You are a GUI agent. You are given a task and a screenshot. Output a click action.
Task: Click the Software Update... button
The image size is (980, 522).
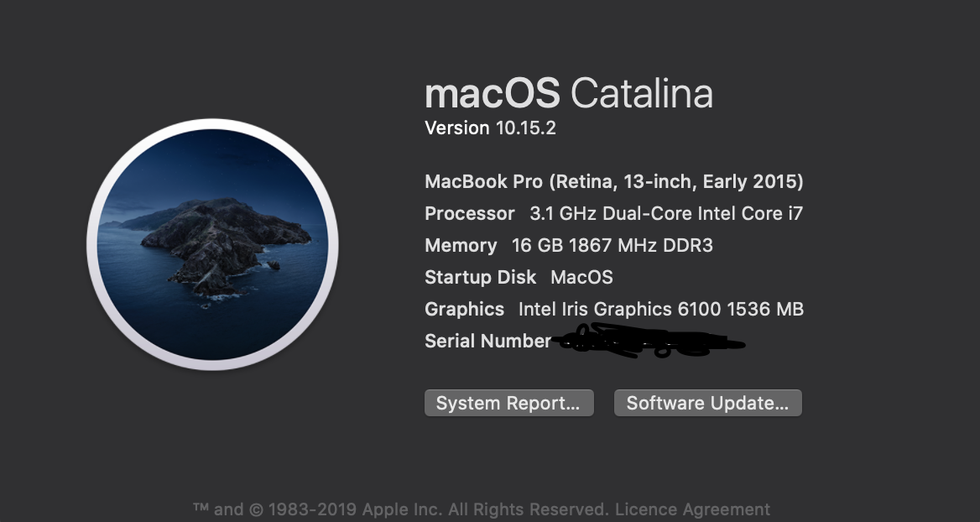pyautogui.click(x=707, y=403)
